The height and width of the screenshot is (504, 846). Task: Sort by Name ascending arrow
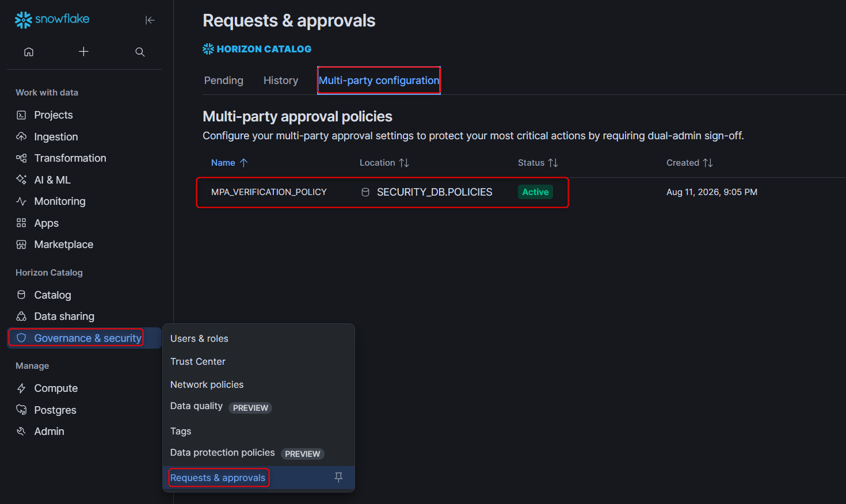243,163
